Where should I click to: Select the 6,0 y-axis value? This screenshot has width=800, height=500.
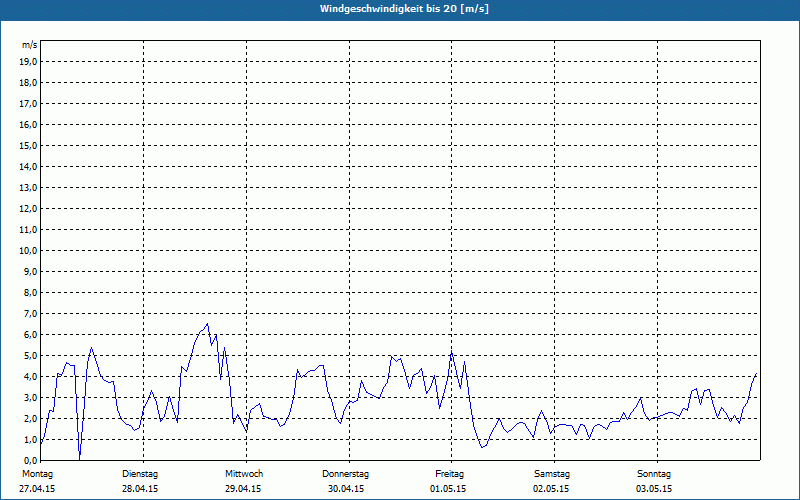[x=31, y=334]
